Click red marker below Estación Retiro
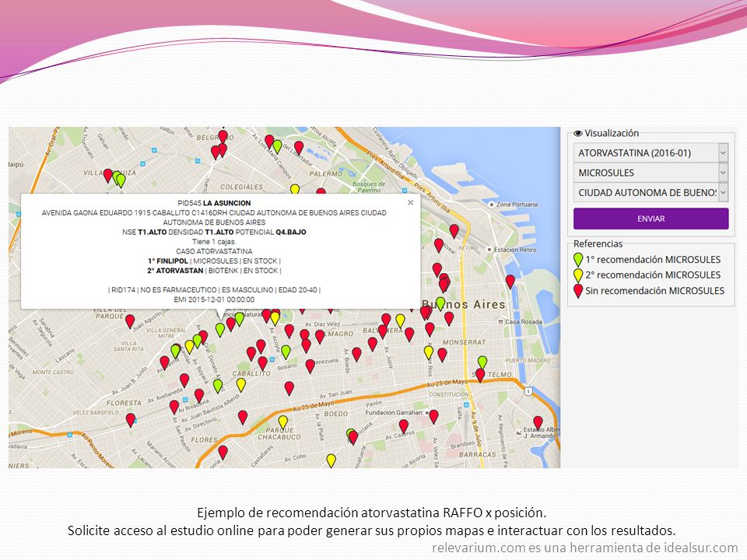The width and height of the screenshot is (747, 560). [510, 281]
